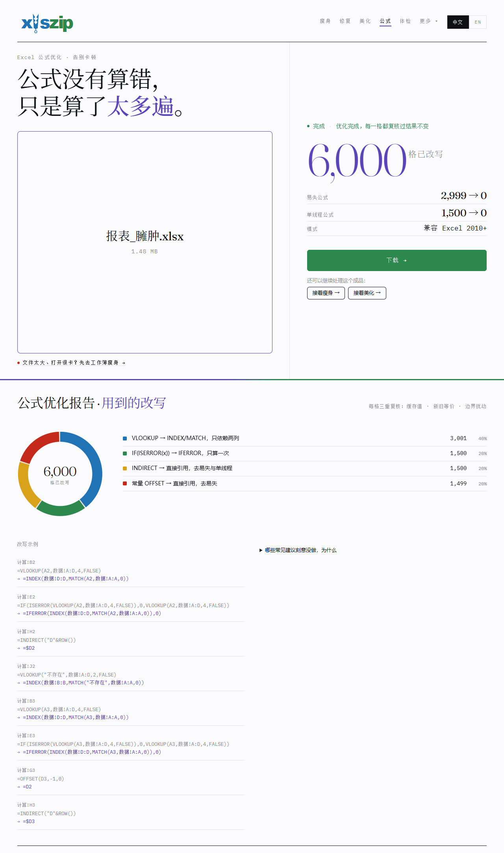Switch language to EN
Viewport: 504px width, 853px height.
coord(478,22)
